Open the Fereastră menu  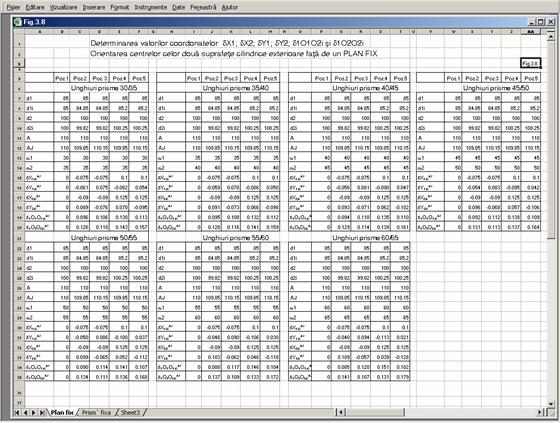(203, 7)
